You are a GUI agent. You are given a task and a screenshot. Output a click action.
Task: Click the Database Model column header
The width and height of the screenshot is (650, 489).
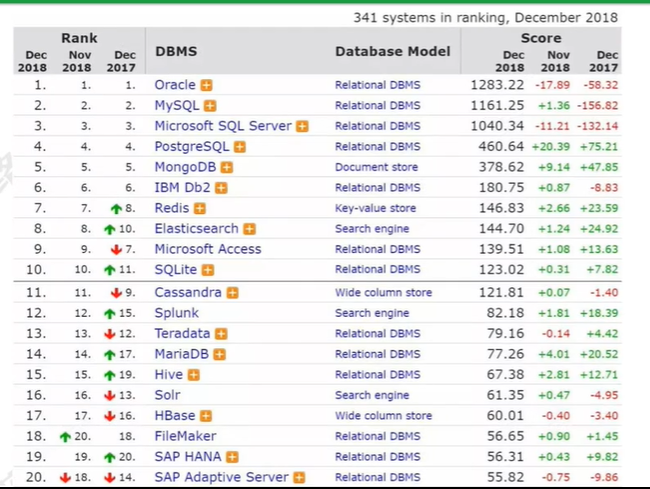[393, 51]
